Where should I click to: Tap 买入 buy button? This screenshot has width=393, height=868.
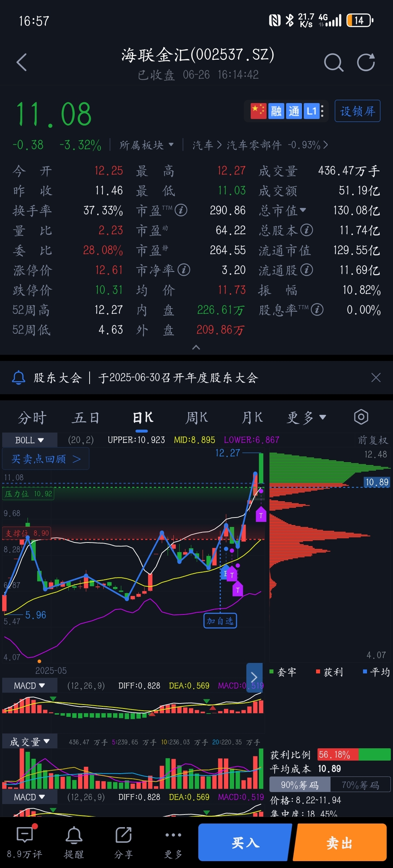click(x=245, y=843)
